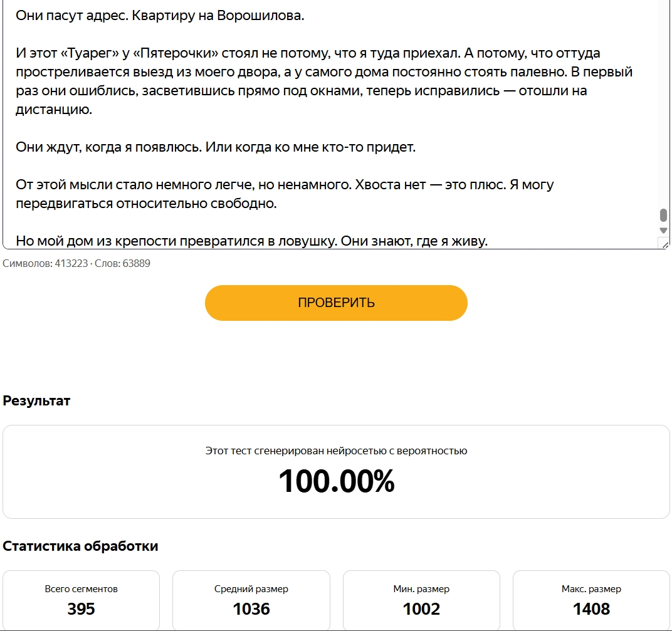Image resolution: width=672 pixels, height=631 pixels.
Task: Select the 'Средний размер' 1036 card
Action: pyautogui.click(x=251, y=600)
